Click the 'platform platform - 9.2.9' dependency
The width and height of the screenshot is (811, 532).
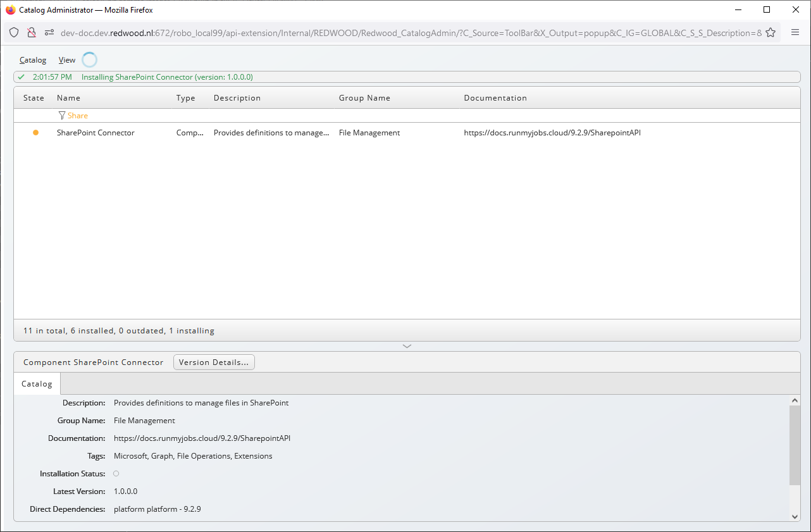pyautogui.click(x=158, y=509)
